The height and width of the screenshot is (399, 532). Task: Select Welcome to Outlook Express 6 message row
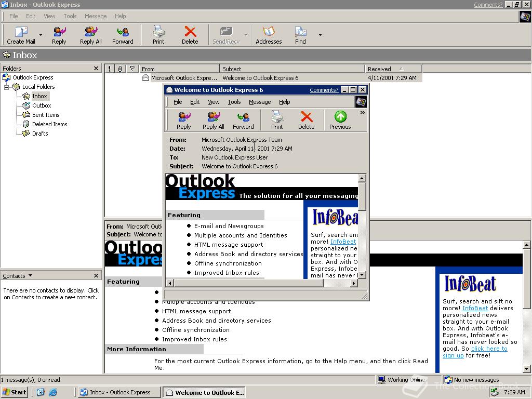[263, 78]
